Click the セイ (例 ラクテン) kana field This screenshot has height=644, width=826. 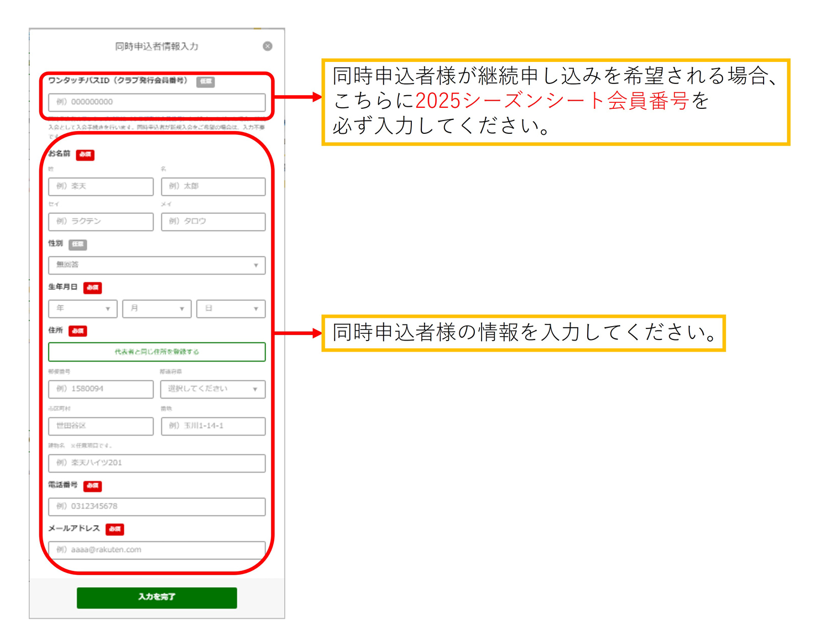coord(101,221)
